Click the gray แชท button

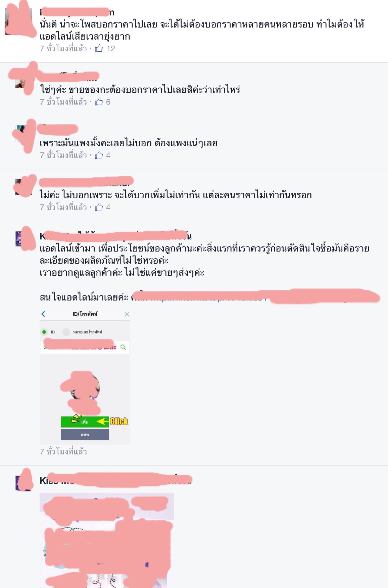85,434
